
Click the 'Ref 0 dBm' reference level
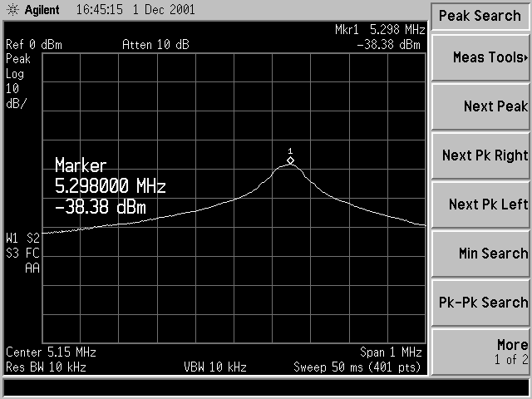[x=34, y=45]
